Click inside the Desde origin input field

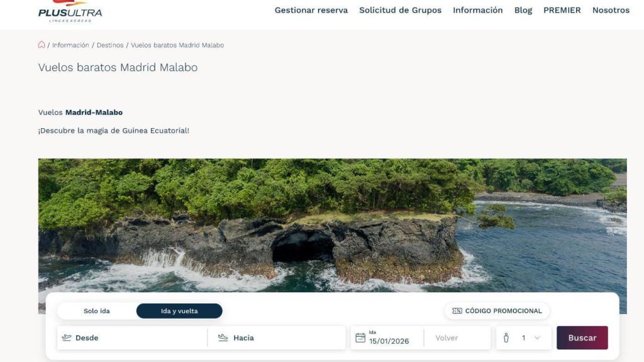pos(126,337)
